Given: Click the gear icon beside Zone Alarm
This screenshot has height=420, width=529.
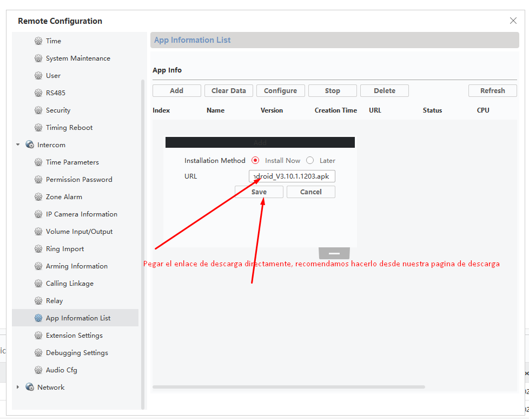Looking at the screenshot, I should [x=38, y=197].
